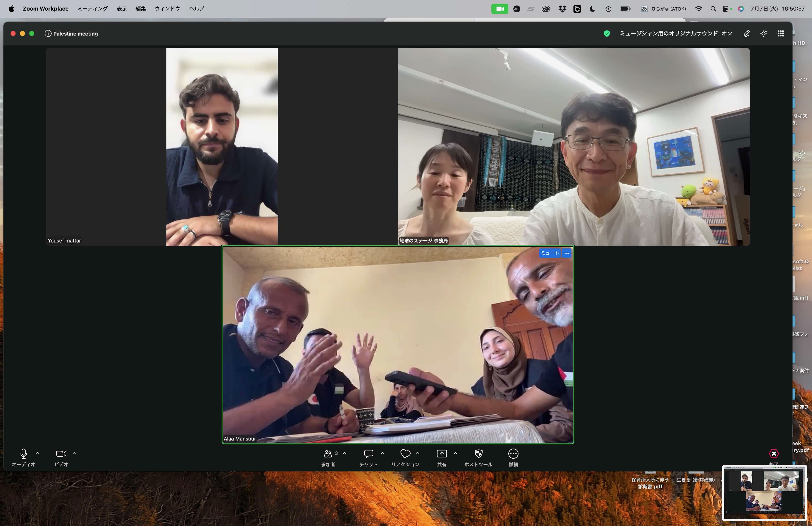812x526 pixels.
Task: Open host tools shield icon
Action: 478,454
